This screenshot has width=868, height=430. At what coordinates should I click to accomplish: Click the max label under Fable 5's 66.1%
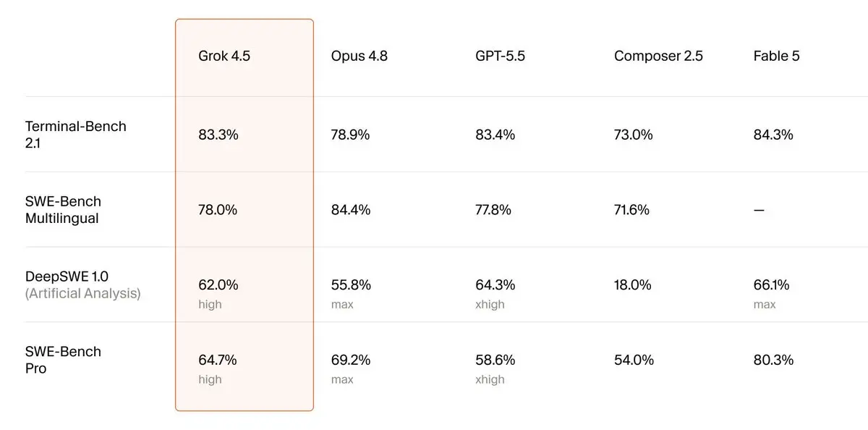point(765,305)
